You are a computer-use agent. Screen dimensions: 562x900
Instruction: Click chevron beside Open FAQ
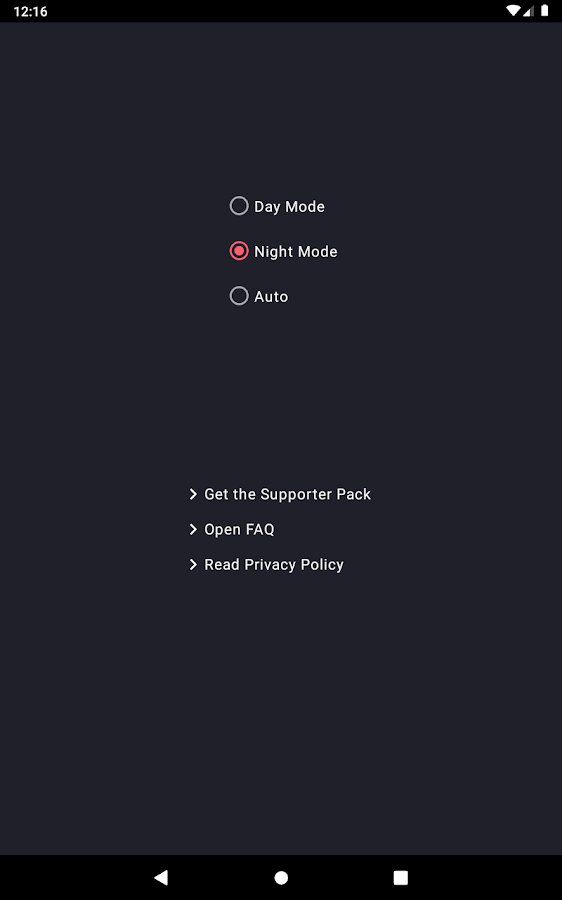(193, 529)
